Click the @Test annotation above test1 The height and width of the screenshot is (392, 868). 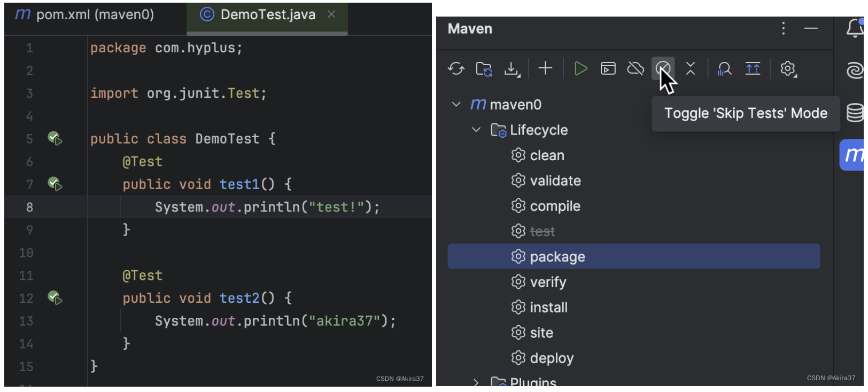coord(142,161)
